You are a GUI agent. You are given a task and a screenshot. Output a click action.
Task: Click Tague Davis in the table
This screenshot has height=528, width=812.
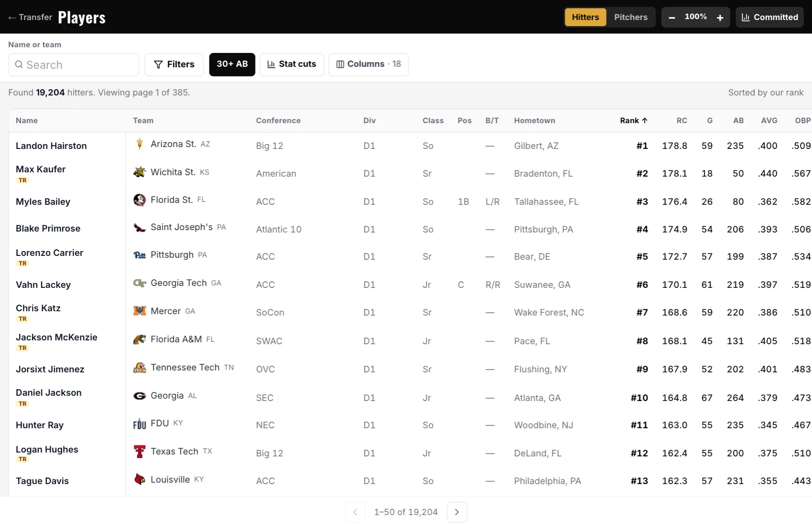[x=42, y=481]
